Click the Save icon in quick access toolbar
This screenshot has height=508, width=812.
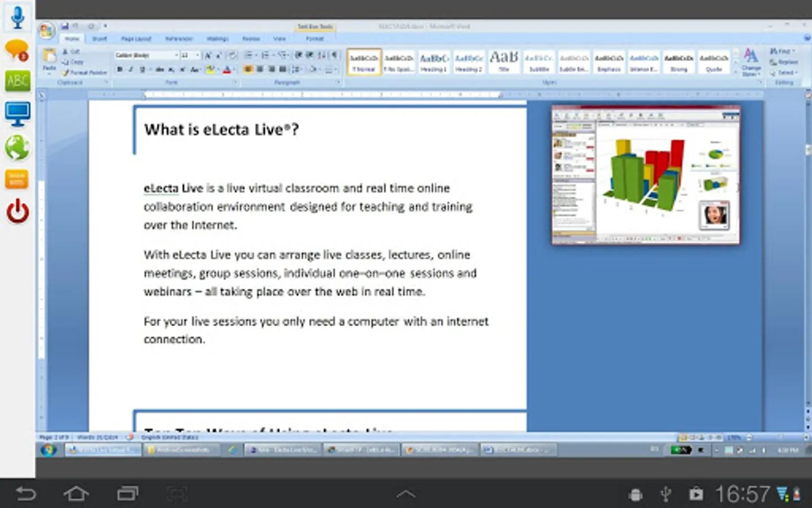64,26
